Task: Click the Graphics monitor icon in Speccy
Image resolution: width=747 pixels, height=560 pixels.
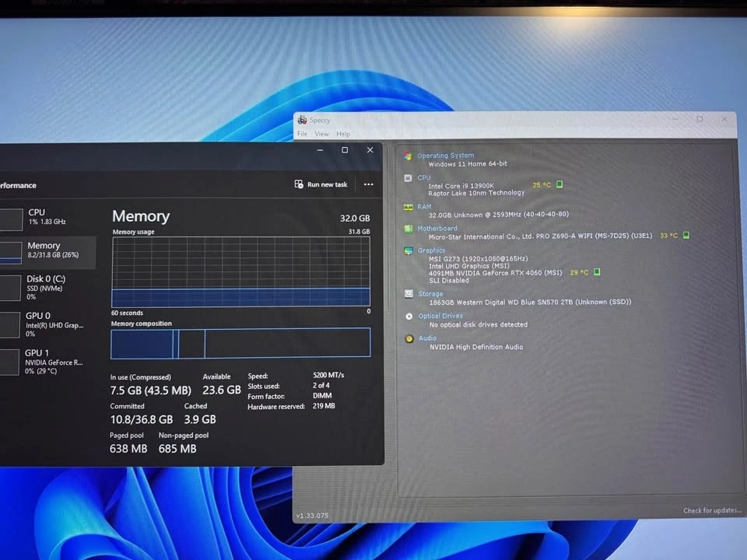Action: coord(409,251)
